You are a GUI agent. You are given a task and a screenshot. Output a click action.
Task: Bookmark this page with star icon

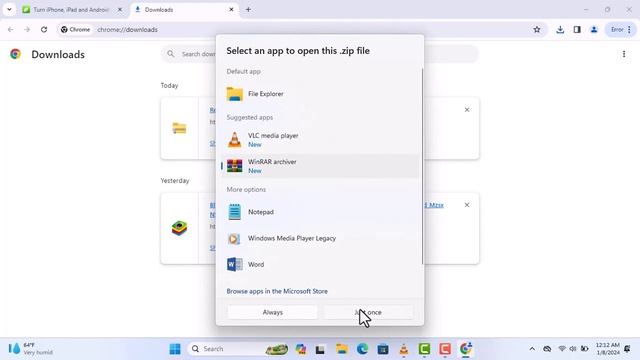point(537,29)
